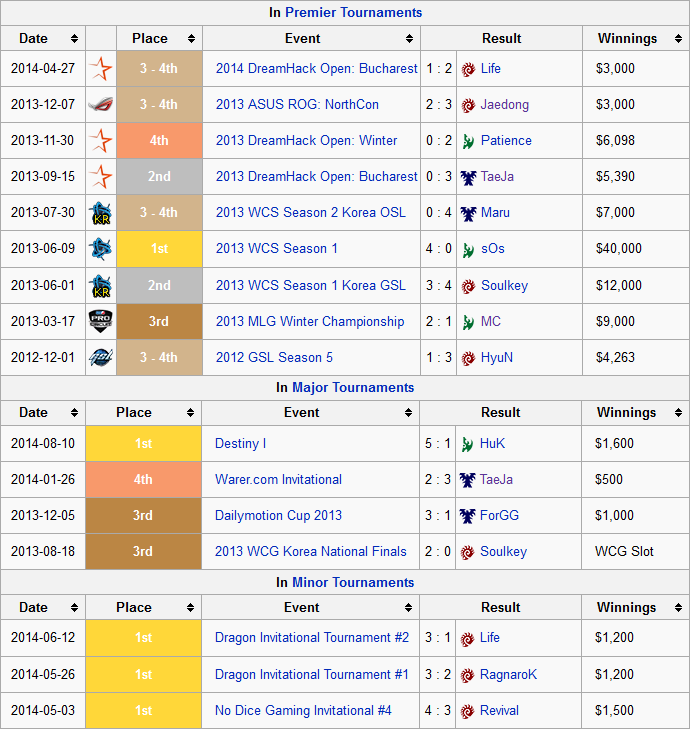Image resolution: width=691 pixels, height=729 pixels.
Task: Click the MLG Pro Circuit logo icon
Action: click(x=101, y=321)
